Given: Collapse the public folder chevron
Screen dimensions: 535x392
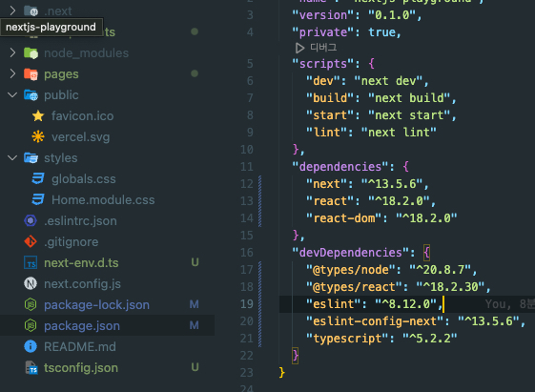Looking at the screenshot, I should coord(12,94).
